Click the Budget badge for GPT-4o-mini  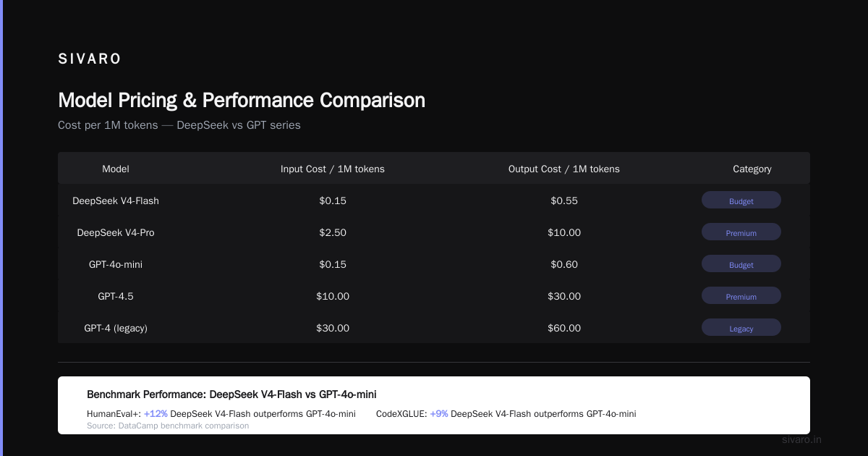tap(741, 264)
